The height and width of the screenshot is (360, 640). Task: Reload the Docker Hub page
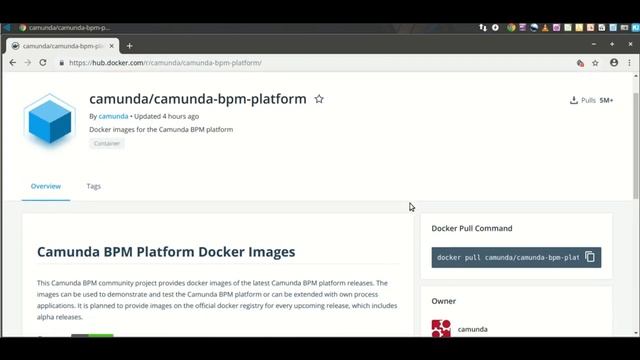pos(43,63)
